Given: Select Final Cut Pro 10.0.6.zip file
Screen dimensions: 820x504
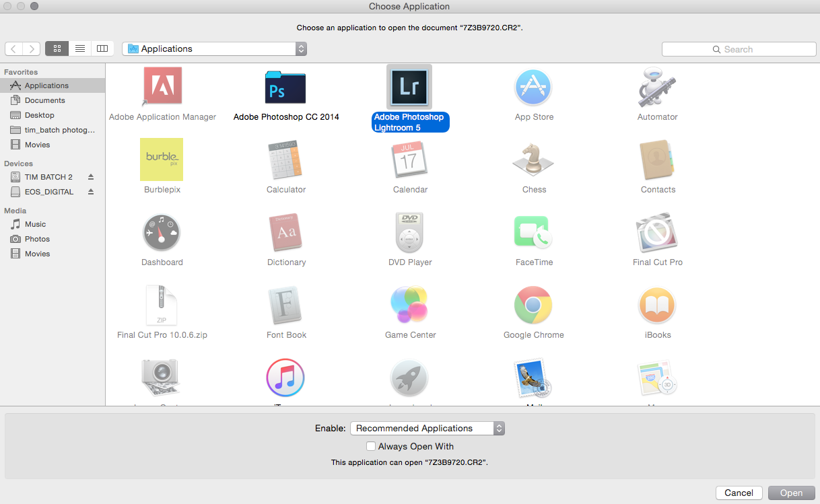Looking at the screenshot, I should [162, 305].
